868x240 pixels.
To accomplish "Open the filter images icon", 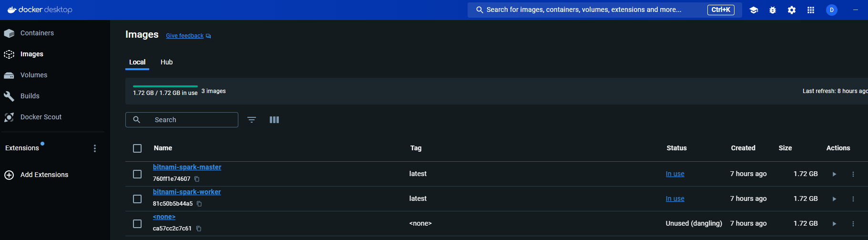I will coord(252,120).
